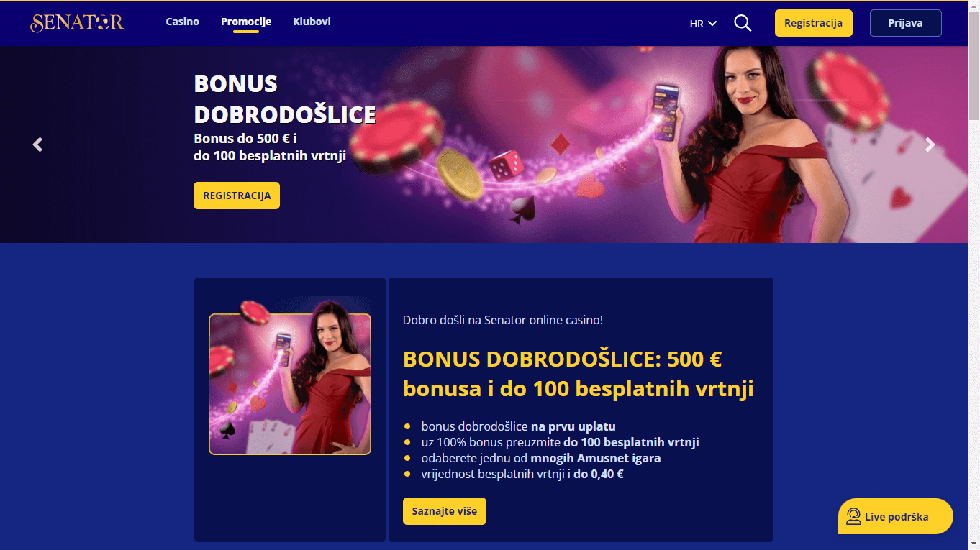
Task: Click the Saznajte više button
Action: [445, 511]
